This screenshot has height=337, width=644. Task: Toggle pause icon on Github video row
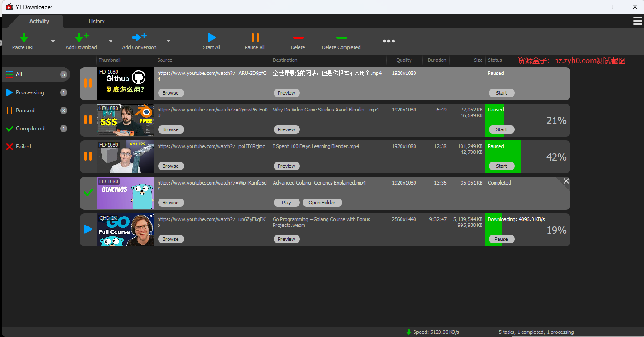pos(88,83)
